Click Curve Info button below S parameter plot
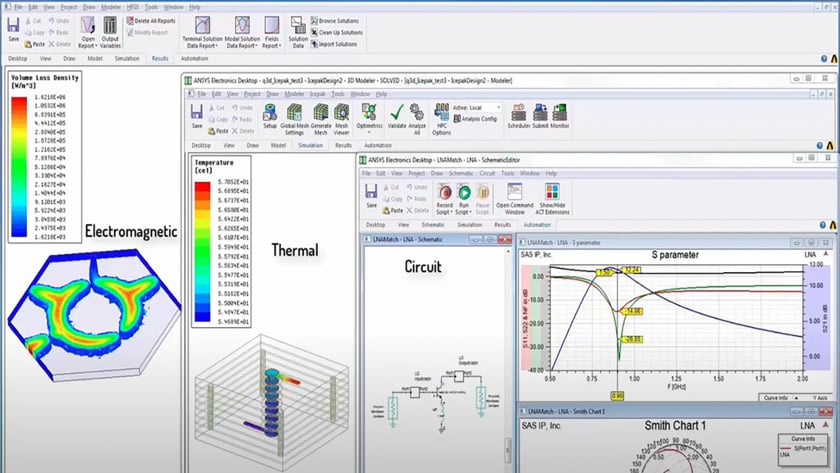Image resolution: width=840 pixels, height=473 pixels. (779, 397)
